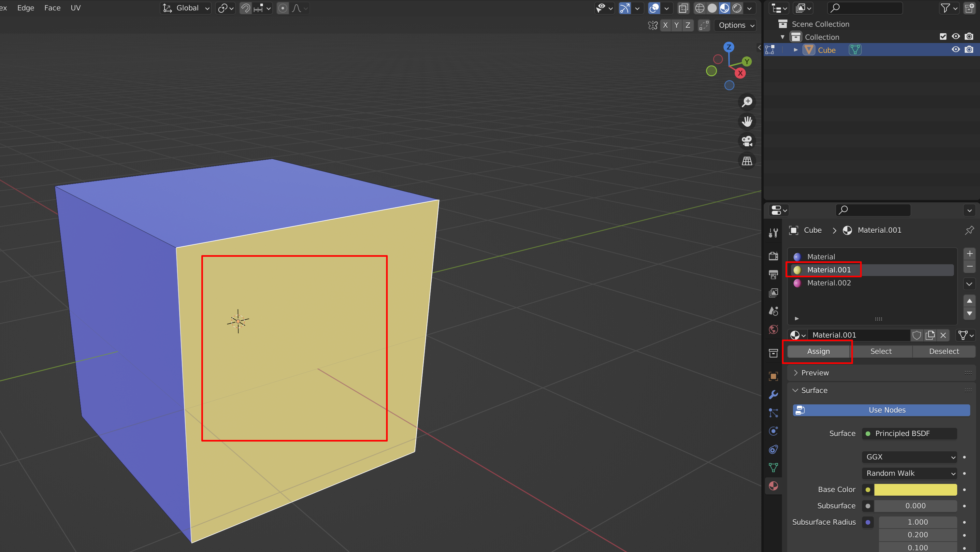The width and height of the screenshot is (980, 552).
Task: Toggle snapping magnet icon
Action: click(x=245, y=8)
